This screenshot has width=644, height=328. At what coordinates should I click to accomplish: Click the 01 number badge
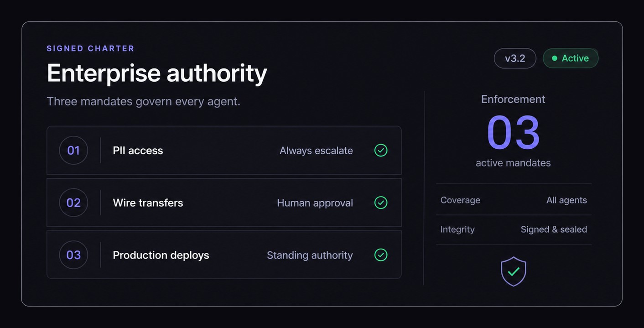click(73, 150)
